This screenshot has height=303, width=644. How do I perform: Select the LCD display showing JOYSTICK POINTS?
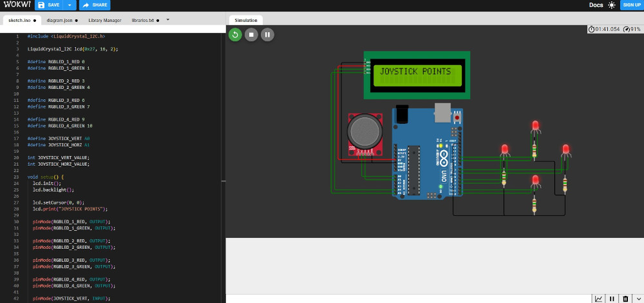(x=417, y=75)
